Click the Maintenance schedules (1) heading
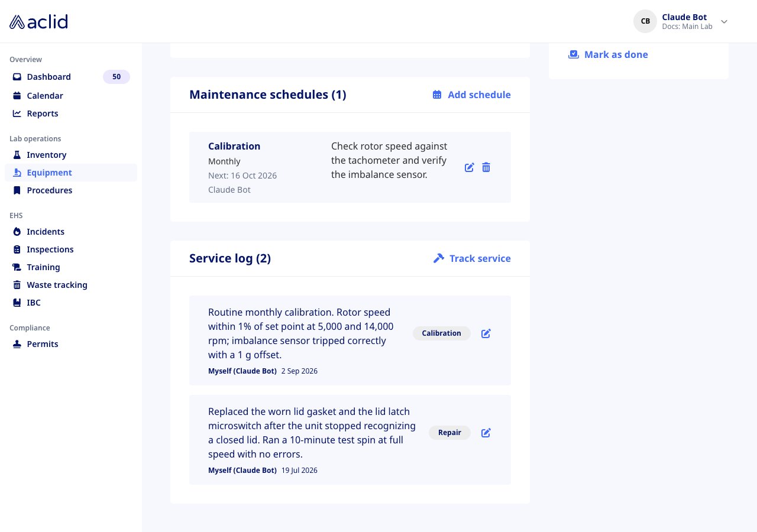The image size is (757, 532). pos(268,95)
